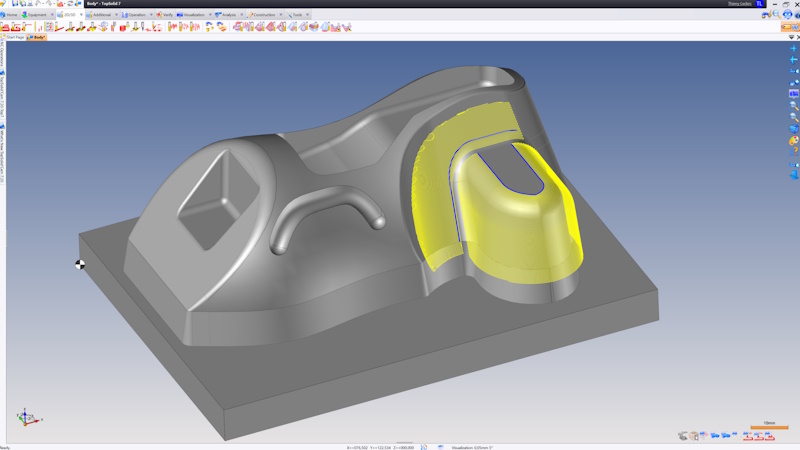Select the 2D/3D ribbon tab
Viewport: 800px width, 450px height.
coord(67,15)
